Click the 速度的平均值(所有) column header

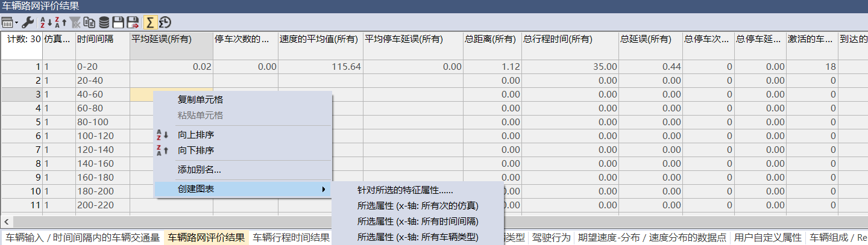click(x=320, y=46)
